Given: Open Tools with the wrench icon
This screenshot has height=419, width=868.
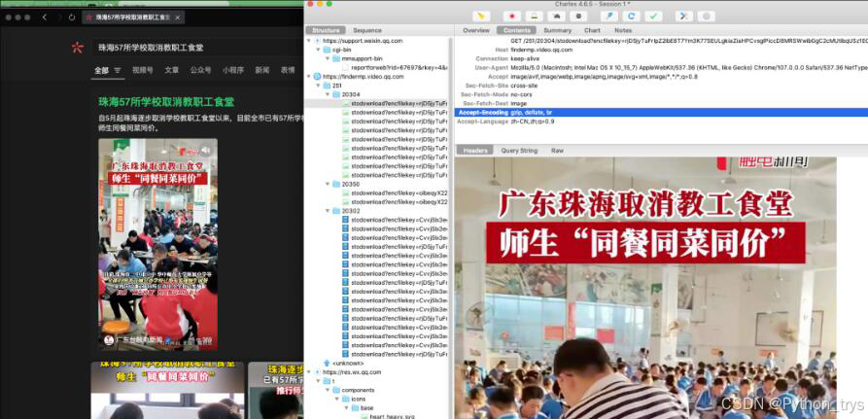Looking at the screenshot, I should [x=683, y=17].
